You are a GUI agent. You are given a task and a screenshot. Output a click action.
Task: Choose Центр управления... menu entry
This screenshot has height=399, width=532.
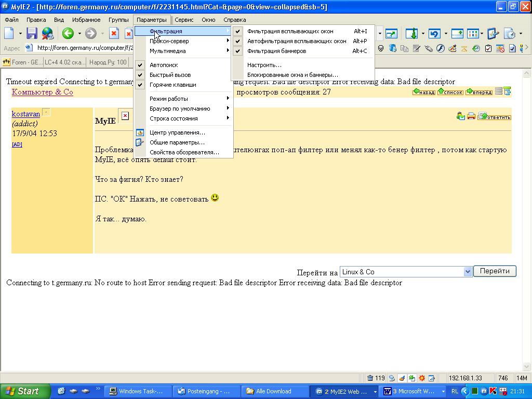(x=183, y=132)
